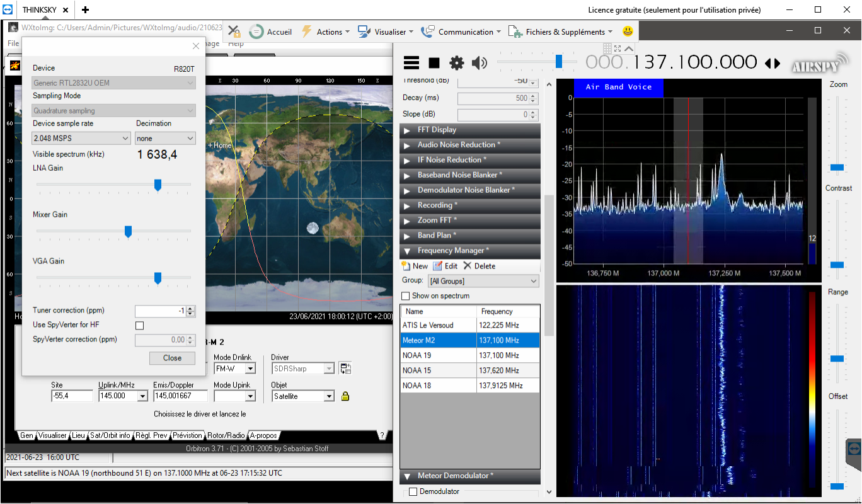Expand the Zoom FFT panel
The image size is (862, 504).
coord(470,220)
